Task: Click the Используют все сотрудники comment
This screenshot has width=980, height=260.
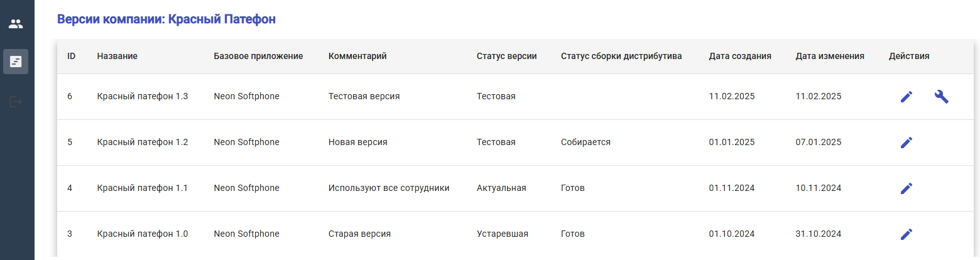Action: [389, 188]
